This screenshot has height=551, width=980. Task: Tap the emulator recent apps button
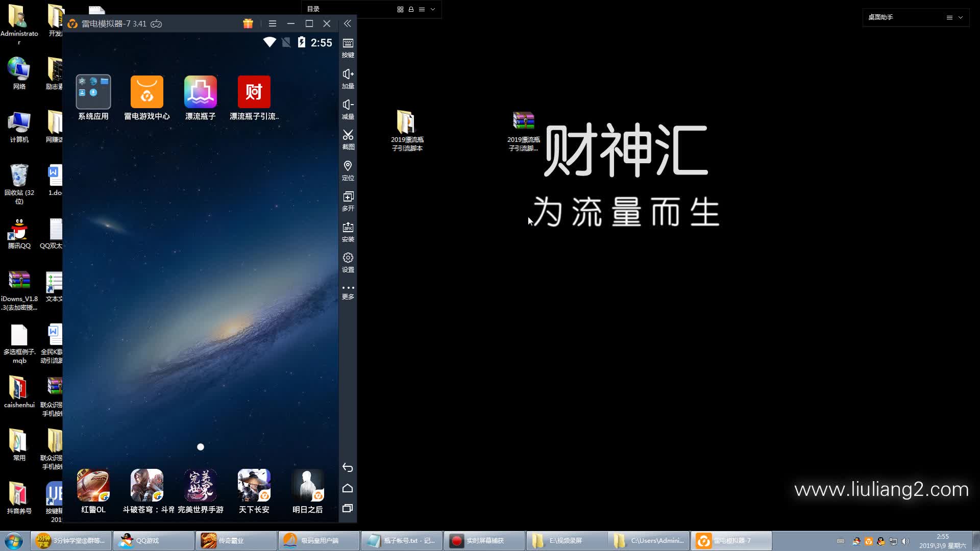[x=348, y=508]
